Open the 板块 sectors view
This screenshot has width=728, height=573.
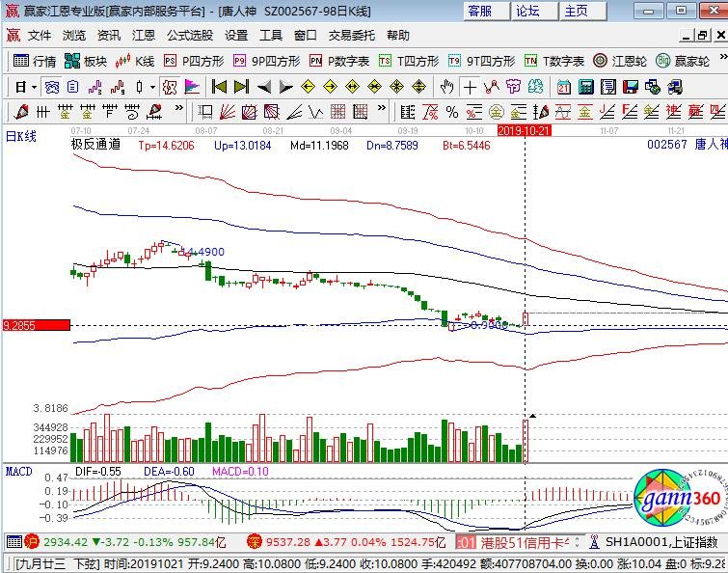pos(86,61)
